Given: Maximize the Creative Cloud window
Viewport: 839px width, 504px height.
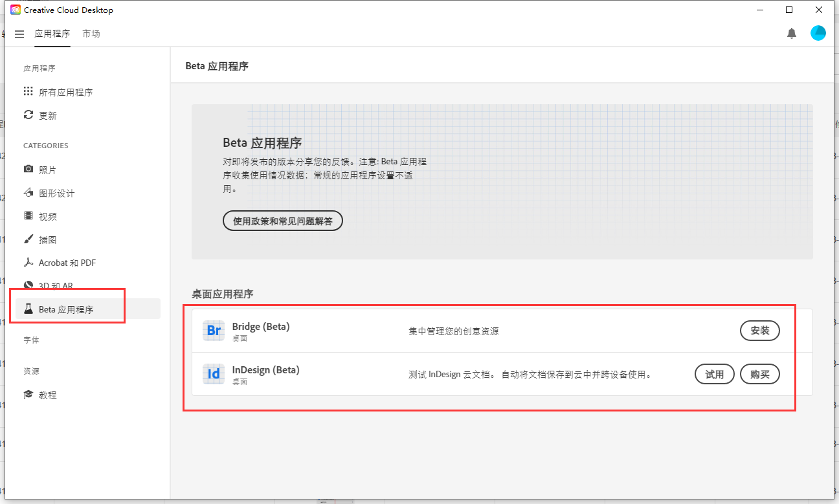Looking at the screenshot, I should point(789,10).
